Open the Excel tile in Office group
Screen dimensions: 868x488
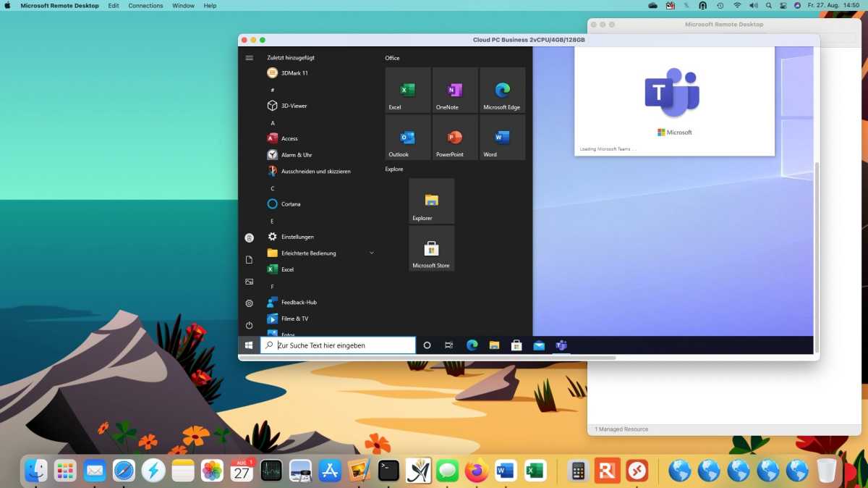[408, 90]
